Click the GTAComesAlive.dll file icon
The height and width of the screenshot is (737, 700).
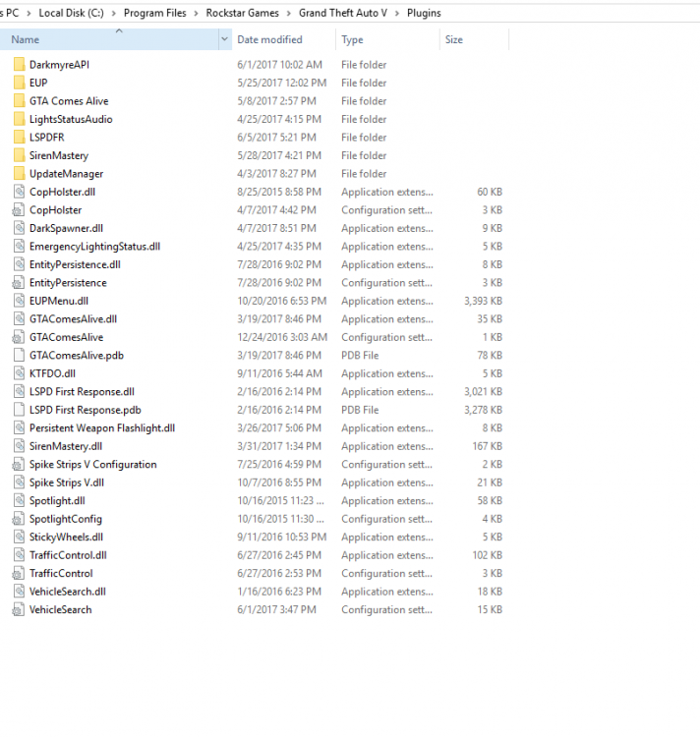pos(19,319)
